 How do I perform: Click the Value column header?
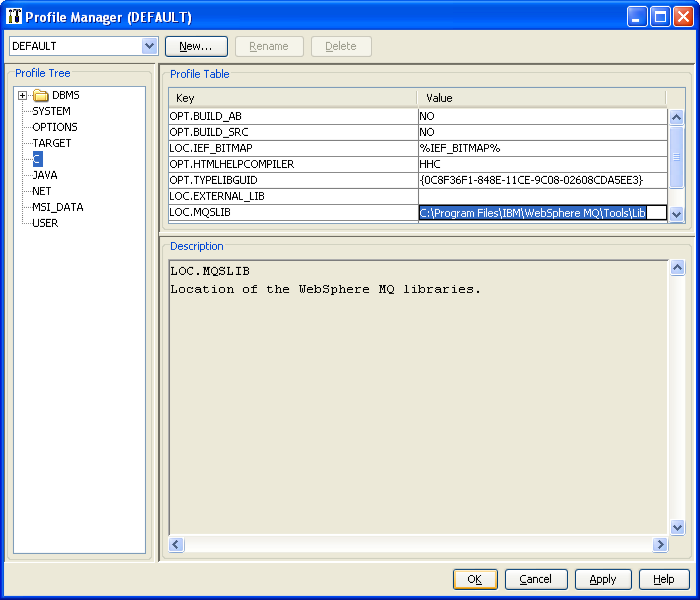542,98
